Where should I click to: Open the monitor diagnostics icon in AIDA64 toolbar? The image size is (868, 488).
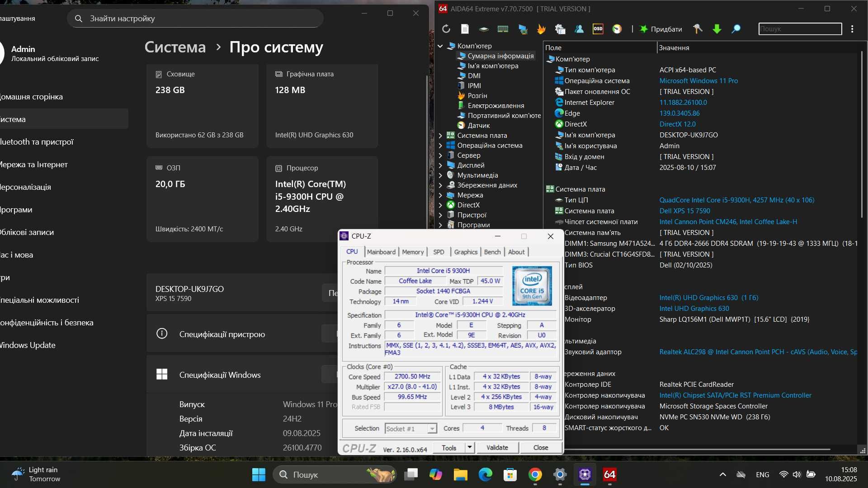pyautogui.click(x=523, y=29)
